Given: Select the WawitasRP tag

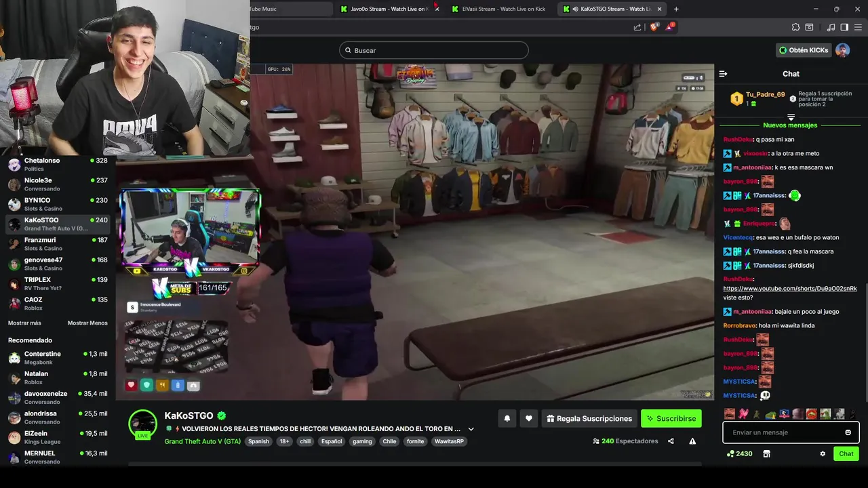Looking at the screenshot, I should click(450, 441).
